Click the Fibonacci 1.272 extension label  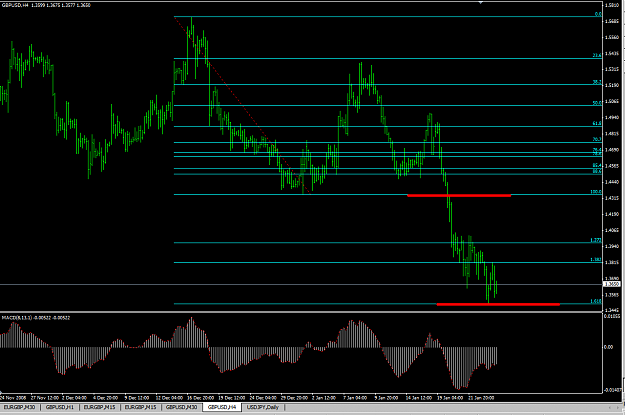click(596, 240)
